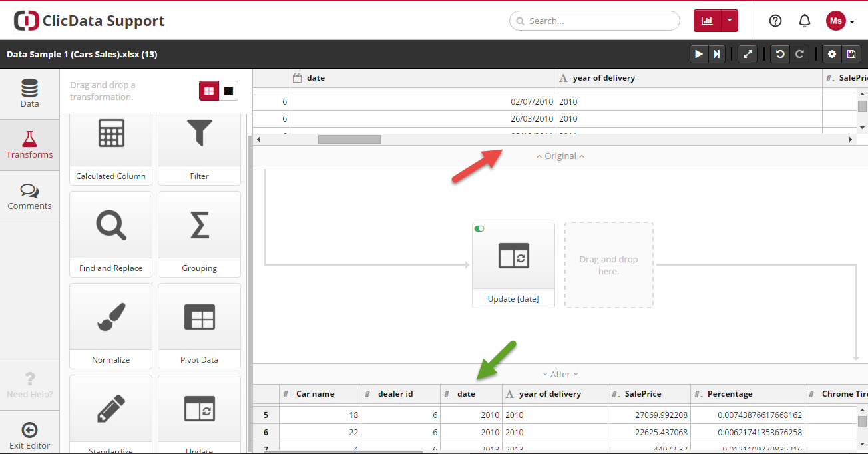The width and height of the screenshot is (868, 454).
Task: Click the date column header in After
Action: point(471,394)
